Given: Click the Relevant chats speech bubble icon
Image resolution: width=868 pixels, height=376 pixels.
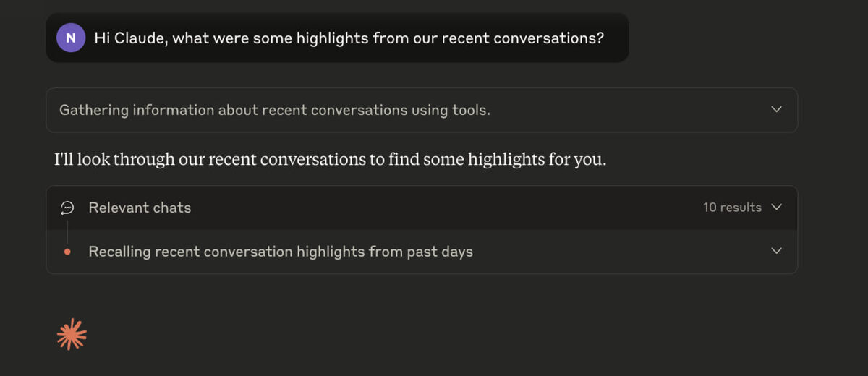Looking at the screenshot, I should [x=67, y=208].
